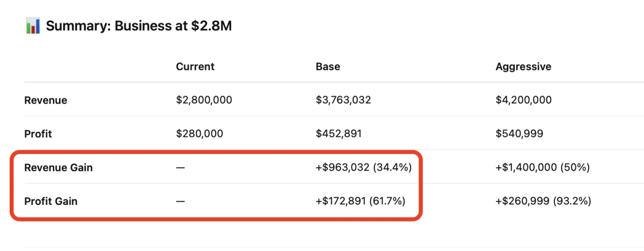Select the $3,763,032 base revenue cell
The height and width of the screenshot is (251, 644).
[x=343, y=100]
